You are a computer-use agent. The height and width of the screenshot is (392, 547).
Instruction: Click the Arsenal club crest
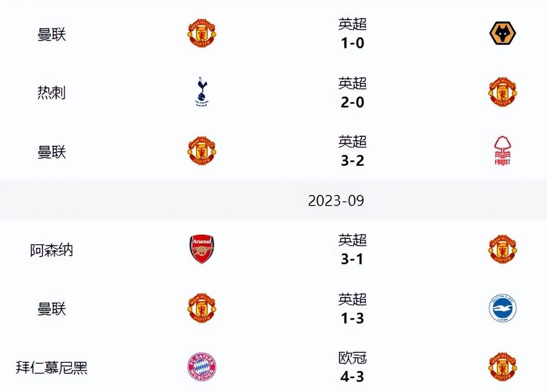tap(201, 250)
